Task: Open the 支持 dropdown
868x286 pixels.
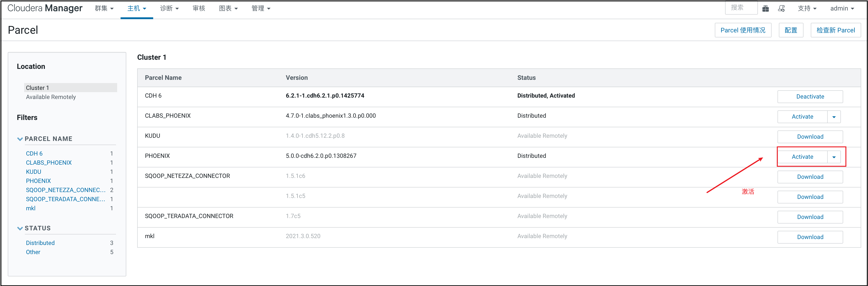Action: click(x=807, y=8)
